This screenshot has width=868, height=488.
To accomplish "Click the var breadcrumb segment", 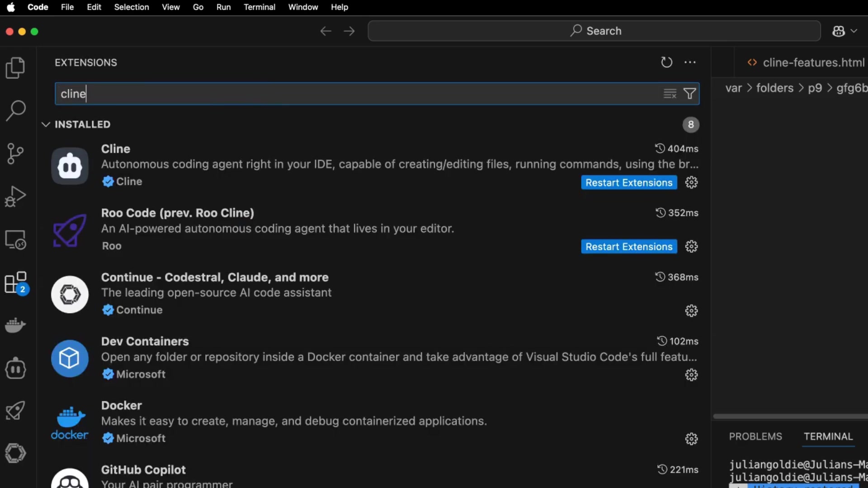I will point(733,88).
